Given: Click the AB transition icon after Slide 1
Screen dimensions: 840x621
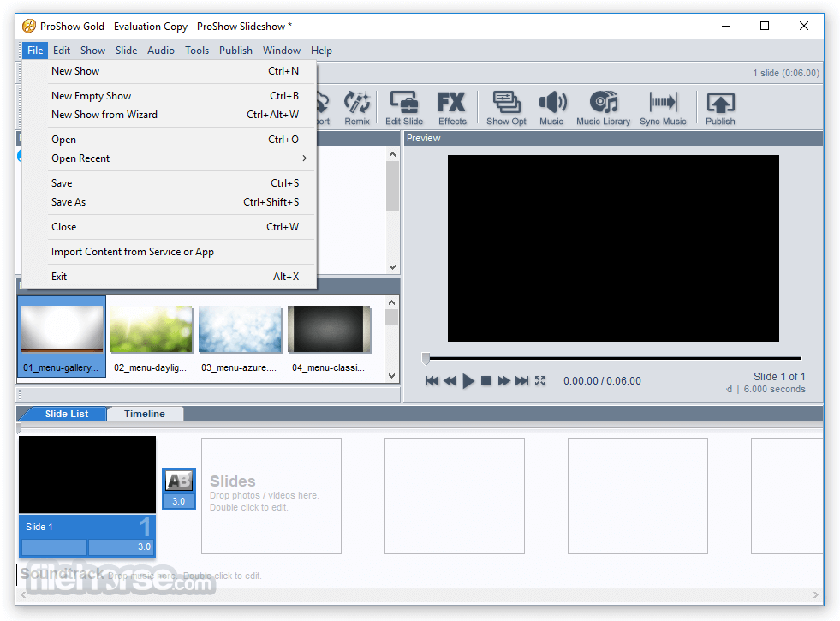Looking at the screenshot, I should pos(179,481).
